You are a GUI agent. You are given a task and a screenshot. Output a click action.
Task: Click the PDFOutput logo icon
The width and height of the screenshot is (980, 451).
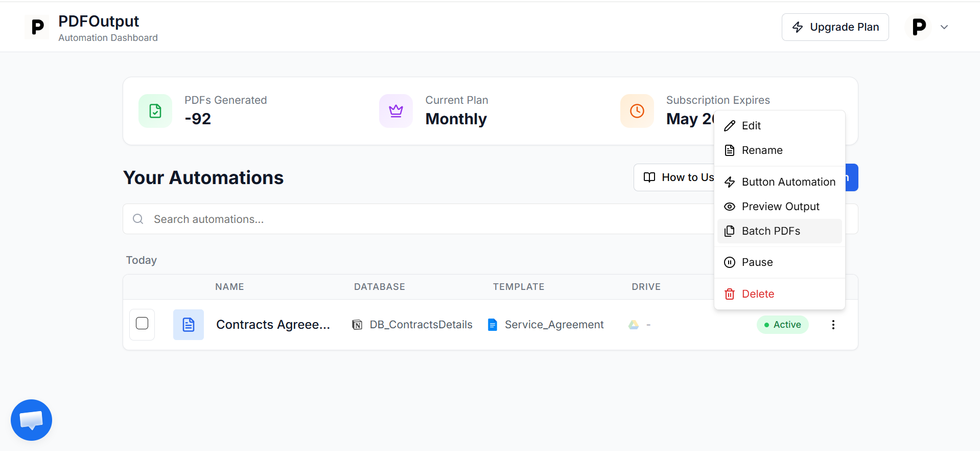click(37, 27)
